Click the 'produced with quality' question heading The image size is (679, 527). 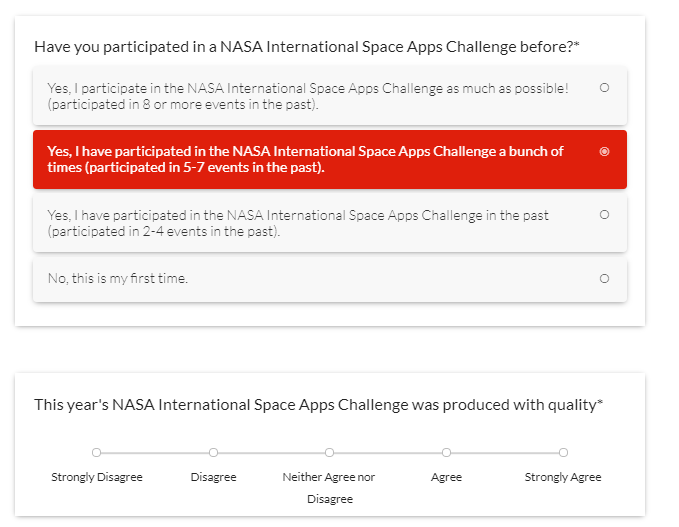click(x=318, y=404)
